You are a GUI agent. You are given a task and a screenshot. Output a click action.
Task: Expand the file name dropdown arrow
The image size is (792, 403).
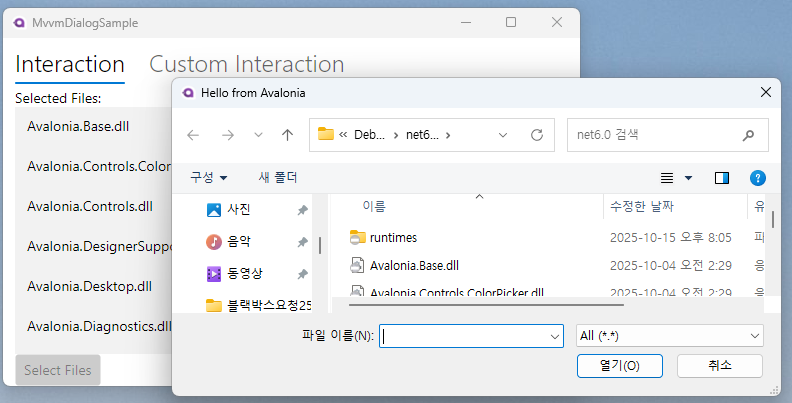coord(555,336)
